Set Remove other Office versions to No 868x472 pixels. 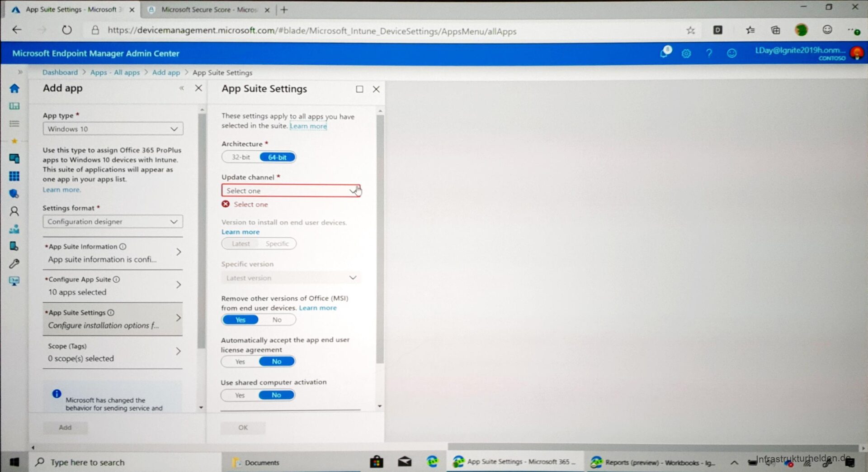(x=277, y=320)
